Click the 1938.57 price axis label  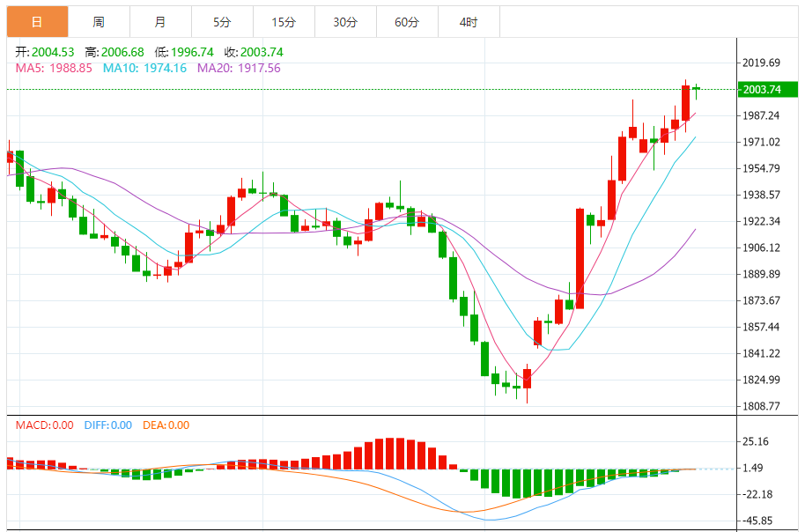coord(761,195)
